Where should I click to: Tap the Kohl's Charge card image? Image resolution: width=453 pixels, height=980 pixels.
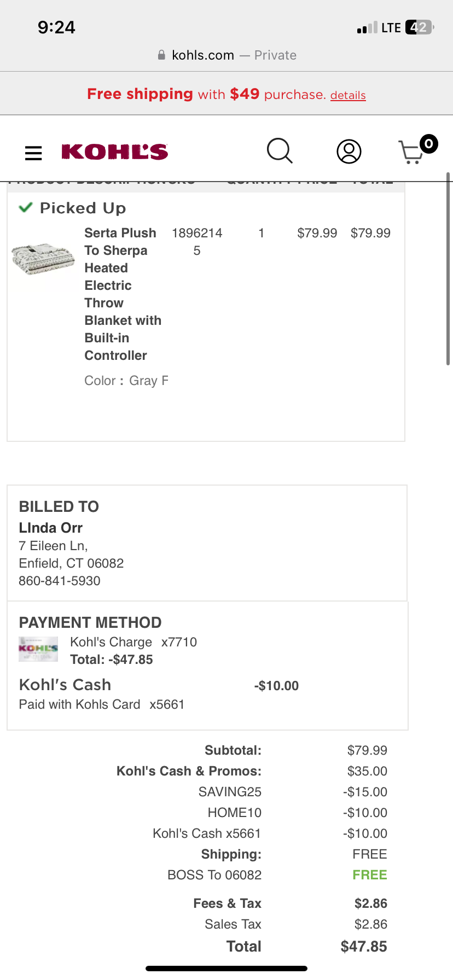click(38, 650)
